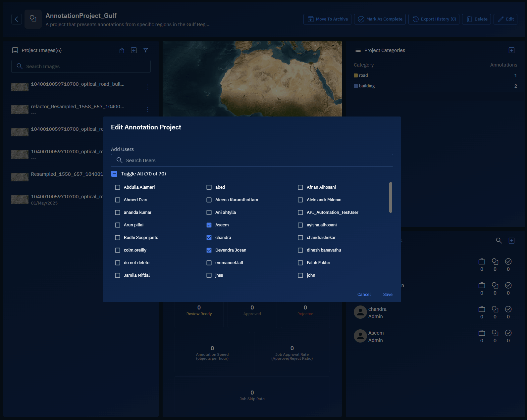Click the road category color swatch
Image resolution: width=527 pixels, height=420 pixels.
click(356, 75)
